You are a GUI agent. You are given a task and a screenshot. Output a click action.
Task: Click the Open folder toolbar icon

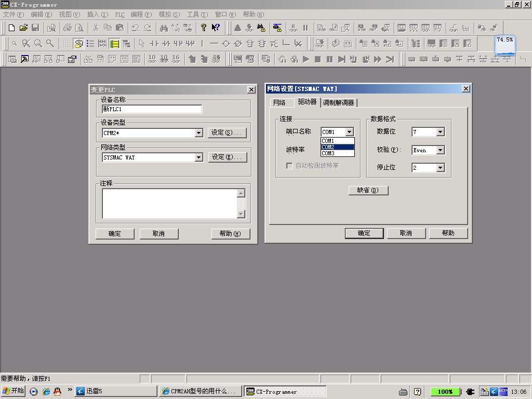[x=23, y=28]
